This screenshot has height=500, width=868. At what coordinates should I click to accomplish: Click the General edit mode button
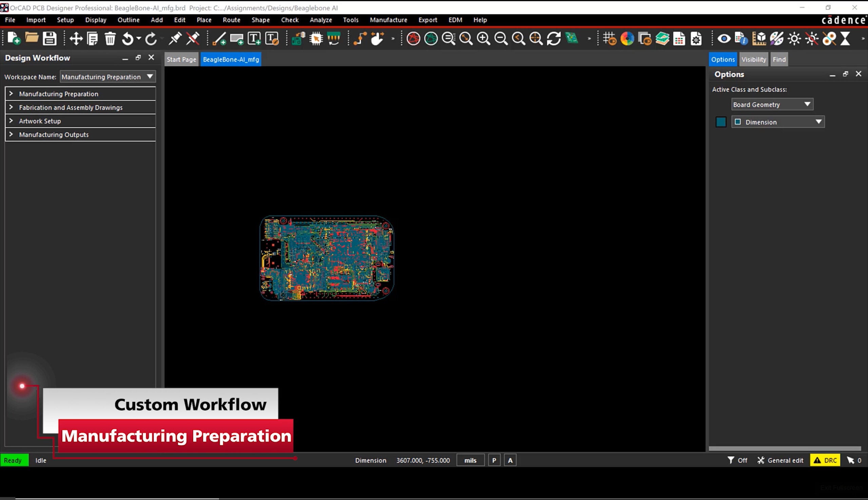(x=781, y=460)
